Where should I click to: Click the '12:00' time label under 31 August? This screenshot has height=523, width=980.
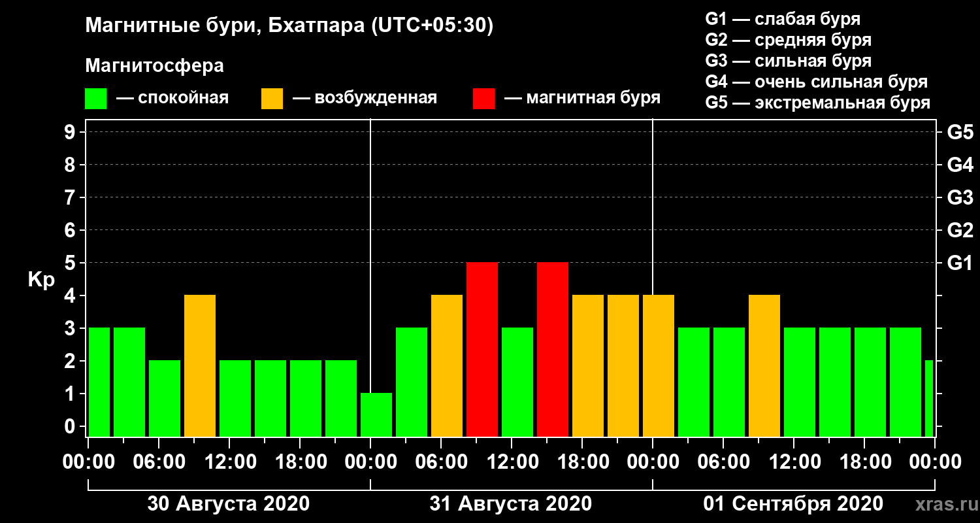[512, 462]
